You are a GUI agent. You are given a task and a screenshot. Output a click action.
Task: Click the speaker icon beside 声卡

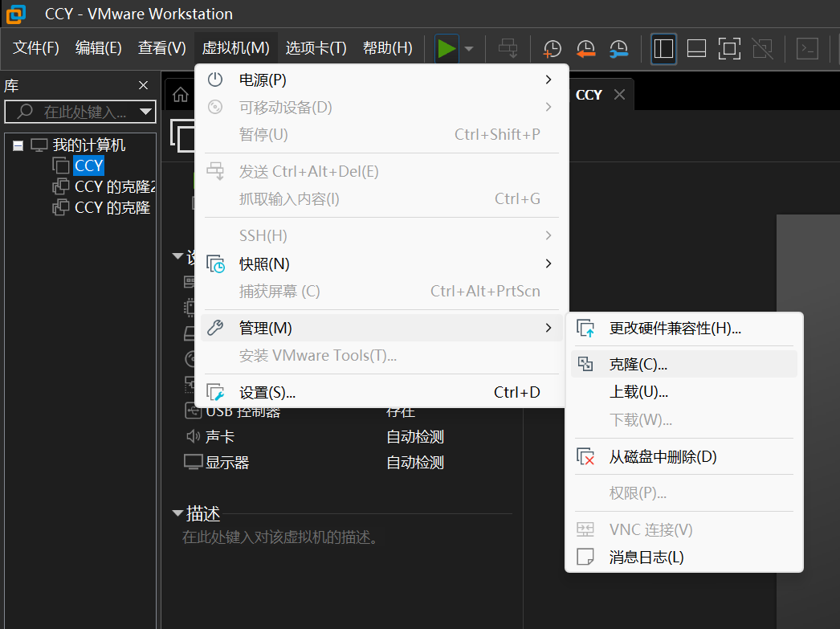(193, 437)
